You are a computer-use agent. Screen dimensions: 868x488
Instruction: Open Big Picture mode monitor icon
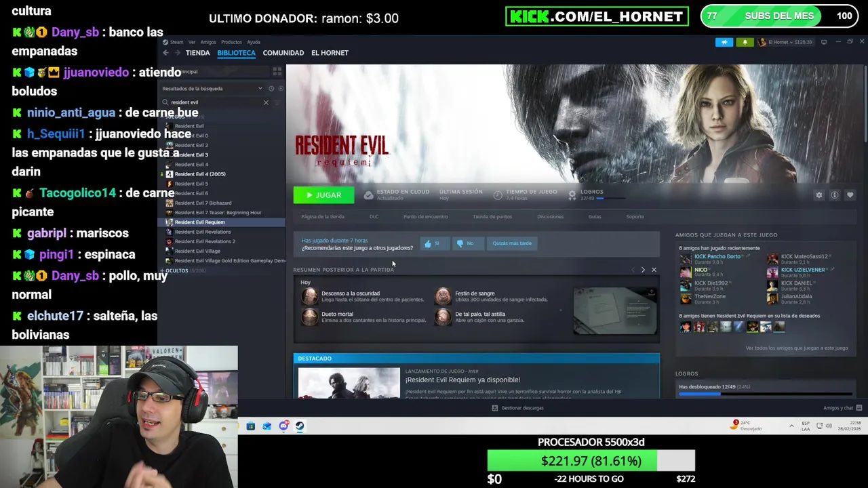click(824, 42)
